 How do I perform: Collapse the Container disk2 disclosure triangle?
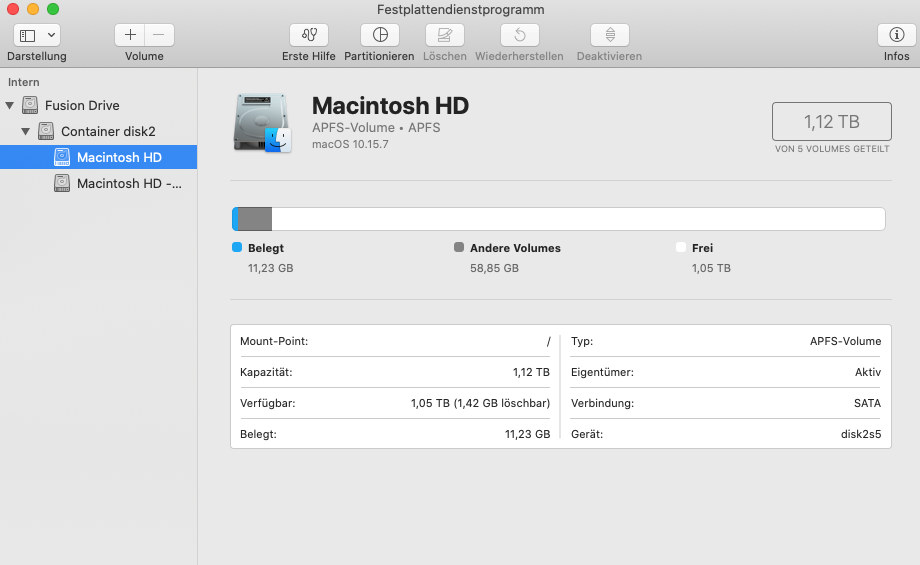tap(26, 131)
